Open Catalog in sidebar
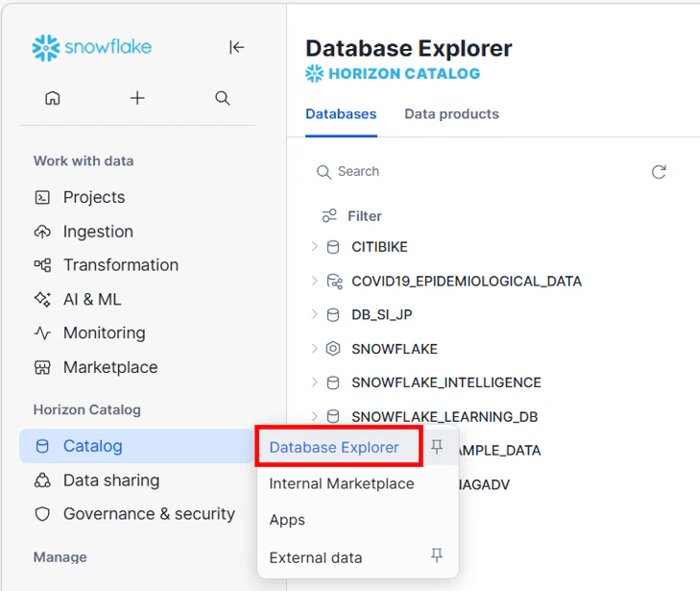Image resolution: width=700 pixels, height=591 pixels. [136, 446]
